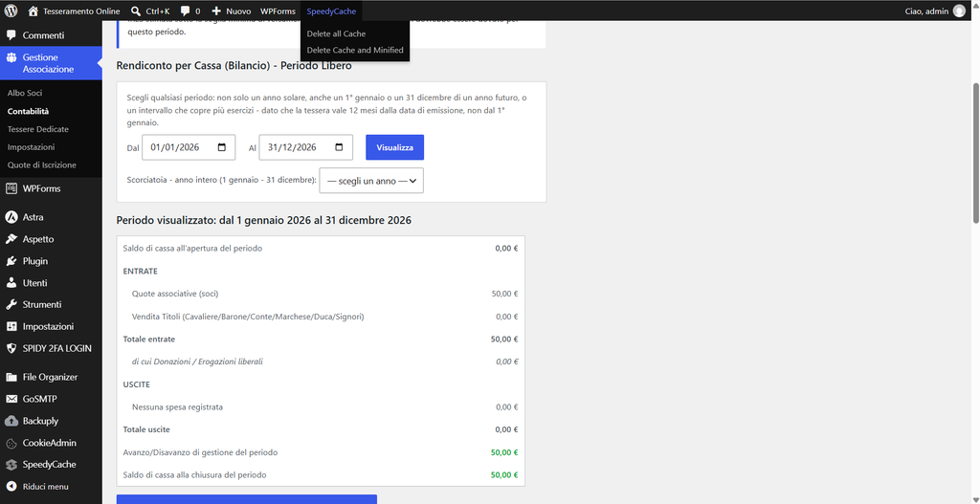Click the Quote associative (soci) row label
Screen dimensions: 980x504
175,294
